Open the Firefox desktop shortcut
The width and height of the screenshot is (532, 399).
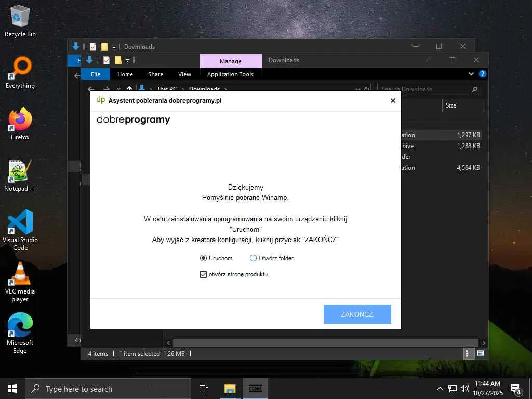coord(20,124)
